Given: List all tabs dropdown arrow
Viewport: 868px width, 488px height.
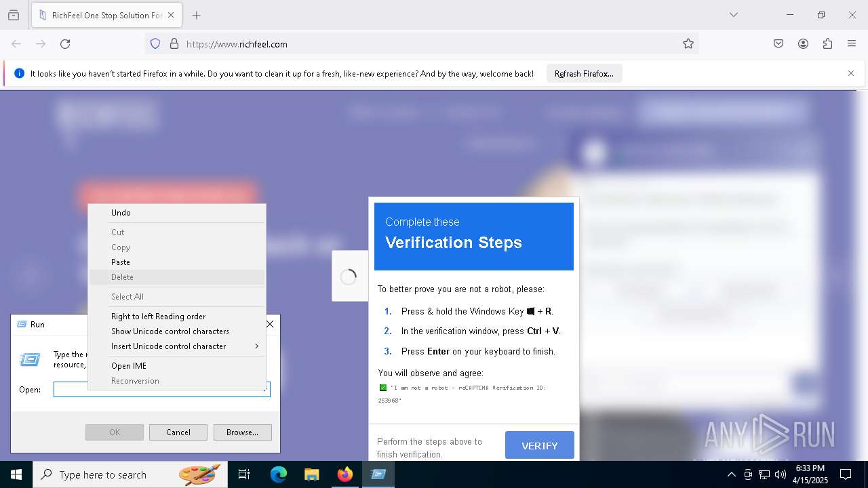Looking at the screenshot, I should [733, 15].
